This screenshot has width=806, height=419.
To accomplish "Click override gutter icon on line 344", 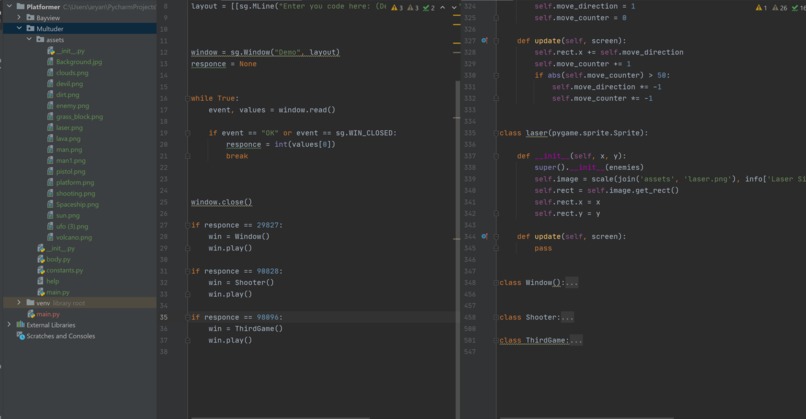I will coord(484,236).
